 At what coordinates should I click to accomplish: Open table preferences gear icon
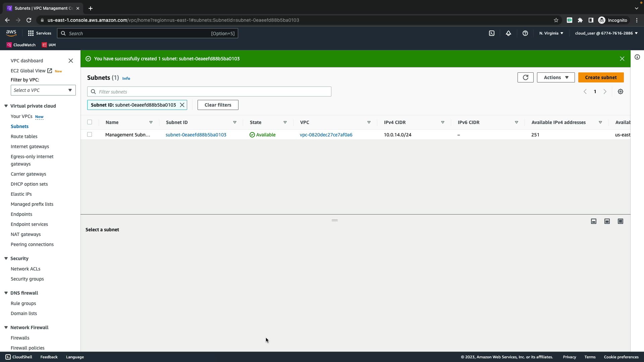coord(620,92)
